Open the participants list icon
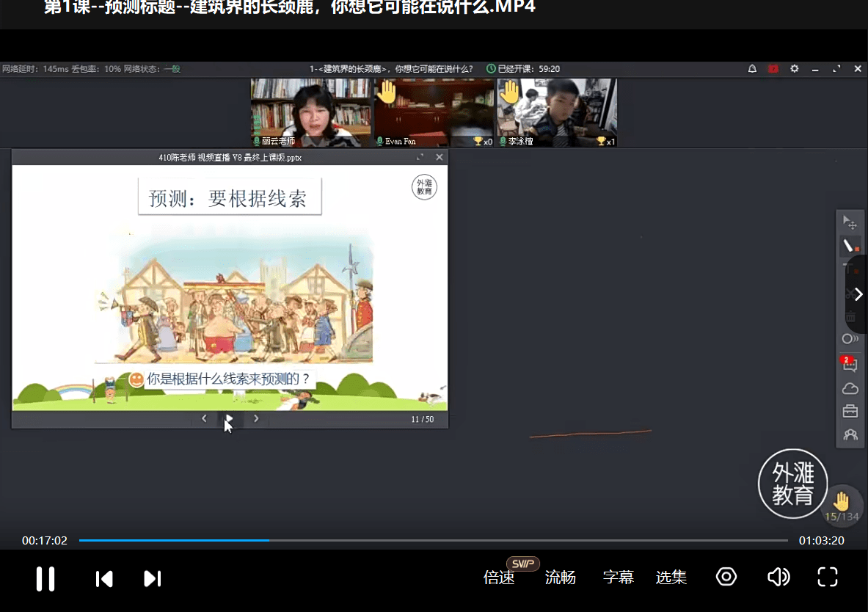Screen dimensions: 868x612 click(x=850, y=434)
